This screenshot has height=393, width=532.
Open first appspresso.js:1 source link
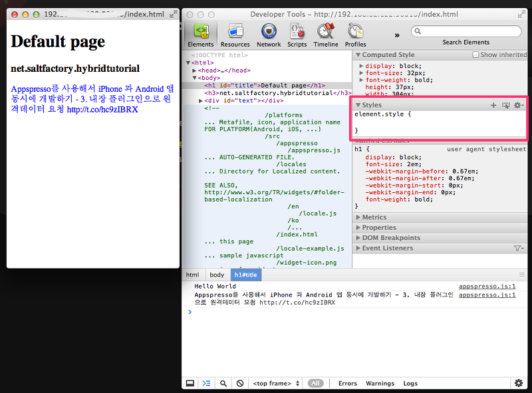click(487, 287)
